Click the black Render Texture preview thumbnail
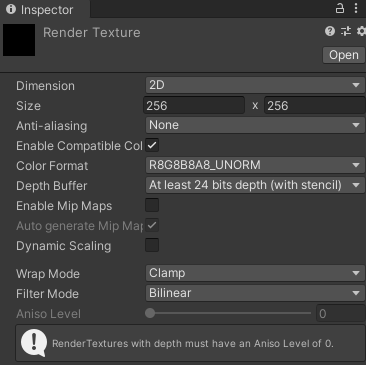366x365 pixels. 19,40
